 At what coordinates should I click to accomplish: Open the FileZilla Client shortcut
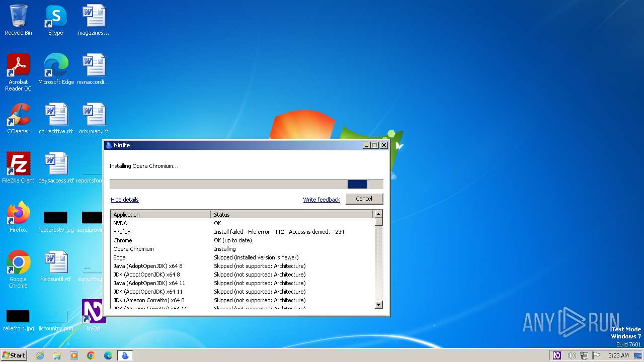(18, 167)
